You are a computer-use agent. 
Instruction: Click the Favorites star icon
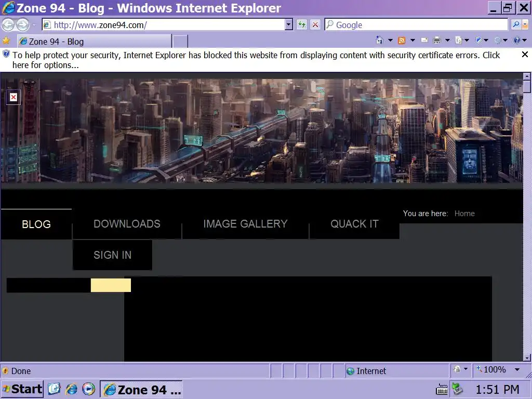pyautogui.click(x=6, y=41)
